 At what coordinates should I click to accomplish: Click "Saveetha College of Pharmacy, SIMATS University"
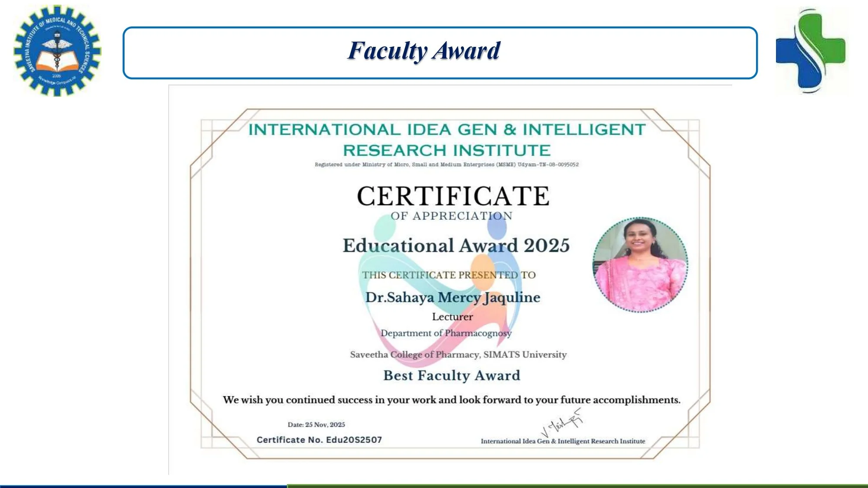tap(458, 355)
